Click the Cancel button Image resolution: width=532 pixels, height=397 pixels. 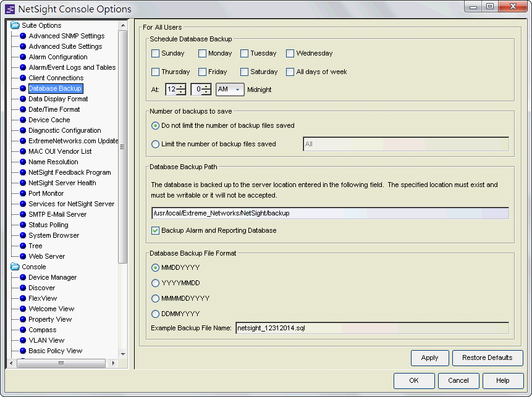coord(458,381)
